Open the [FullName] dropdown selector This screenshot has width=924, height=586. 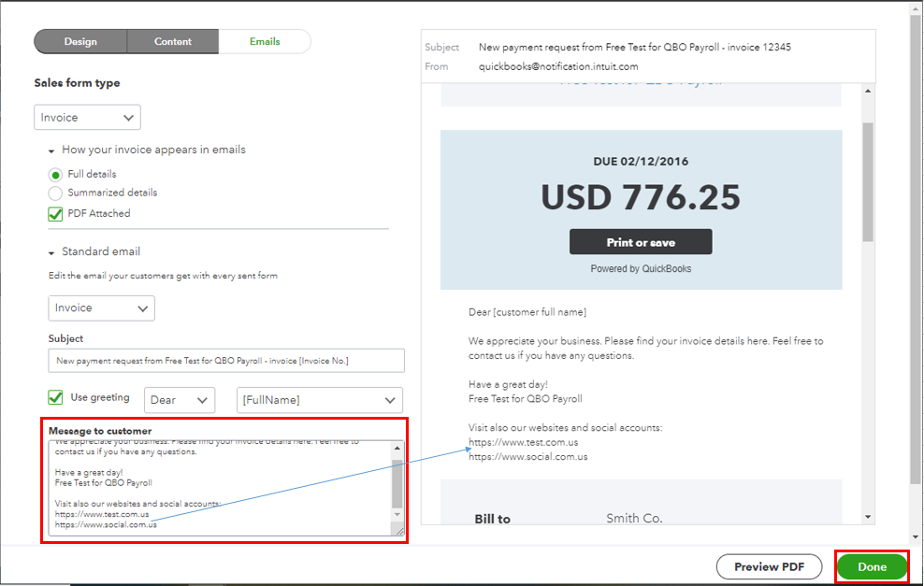(x=319, y=399)
